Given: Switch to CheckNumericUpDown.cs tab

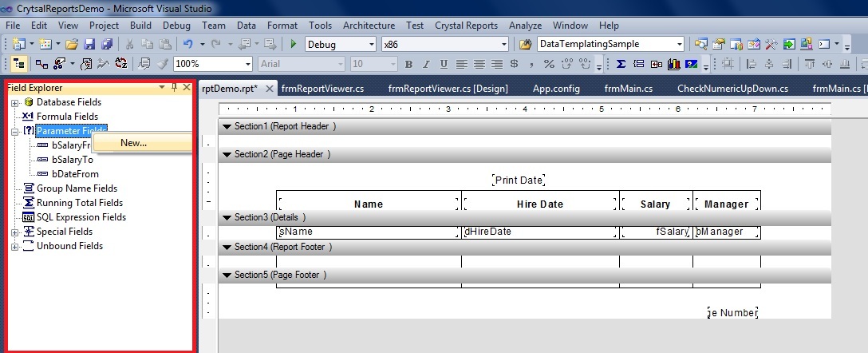Looking at the screenshot, I should (732, 89).
